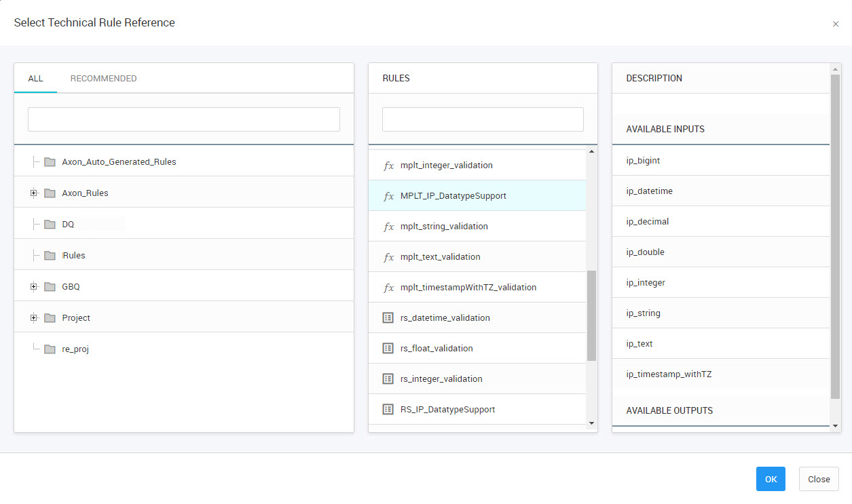Focus the folder search input field

(x=184, y=119)
